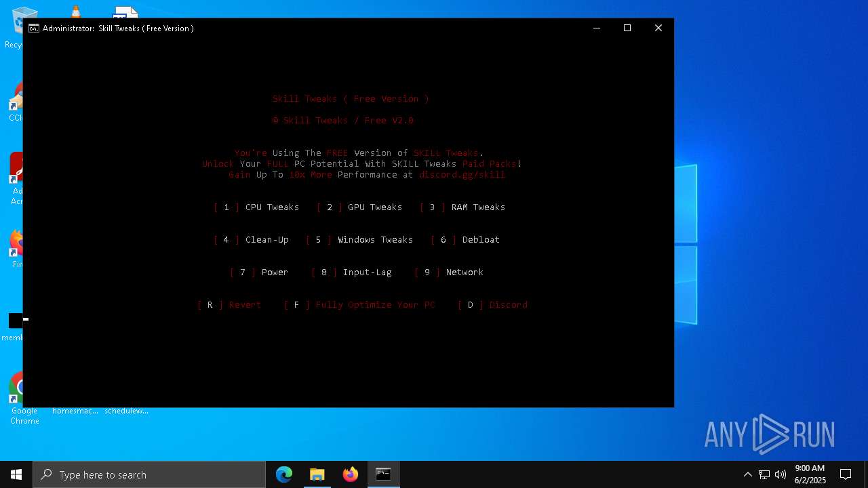Click the Input-Lag option text
The image size is (868, 488).
pyautogui.click(x=367, y=272)
